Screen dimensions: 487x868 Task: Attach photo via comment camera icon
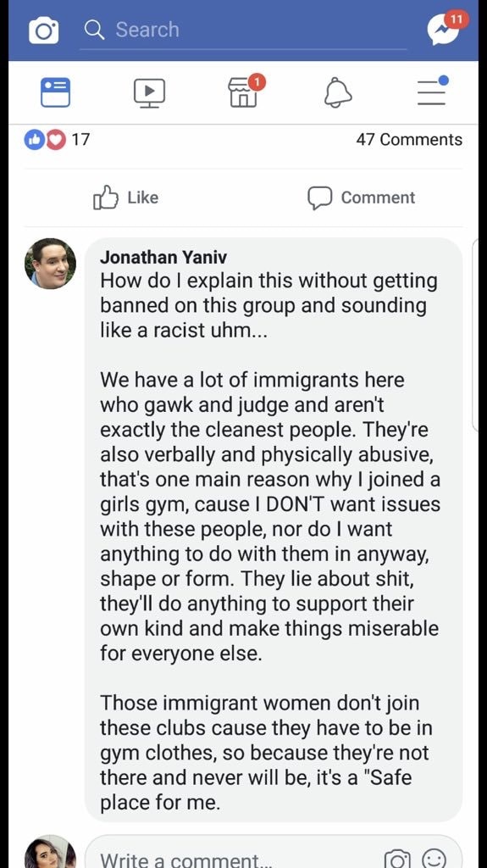[x=396, y=859]
